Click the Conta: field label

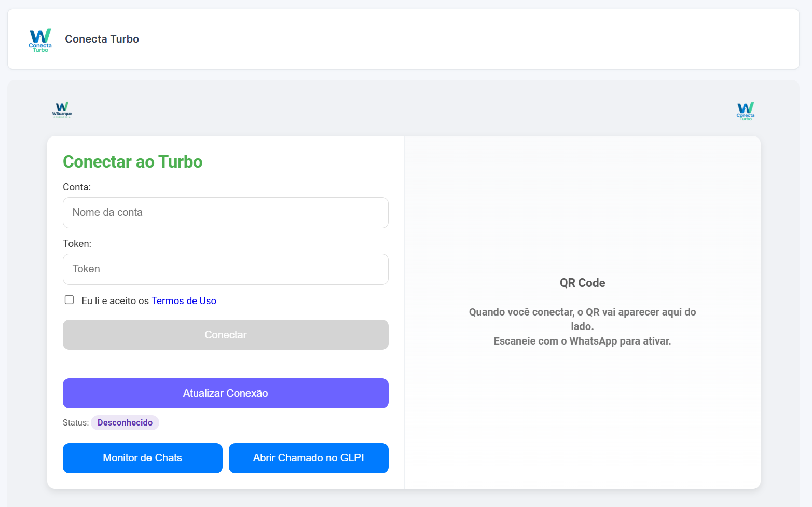point(76,187)
